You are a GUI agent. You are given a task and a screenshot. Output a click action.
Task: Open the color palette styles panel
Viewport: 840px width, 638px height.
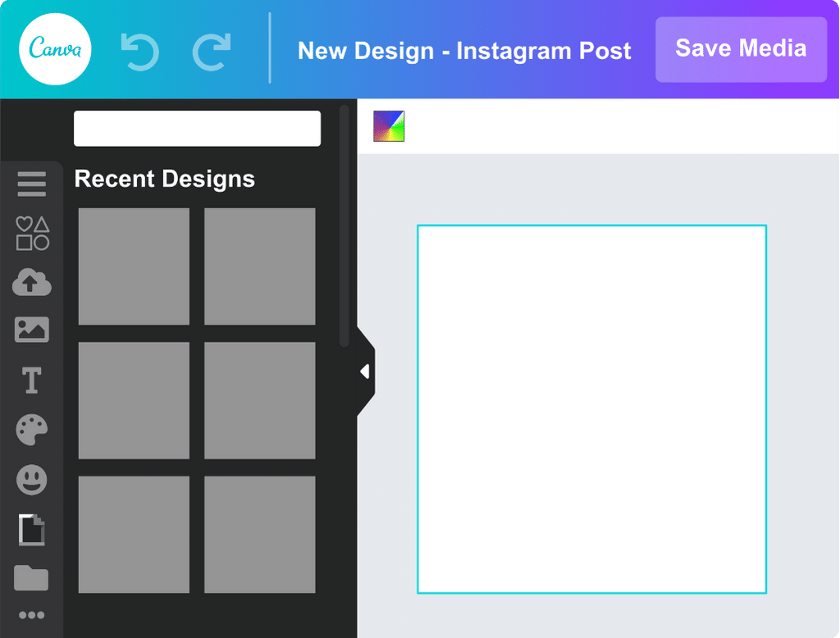point(32,430)
